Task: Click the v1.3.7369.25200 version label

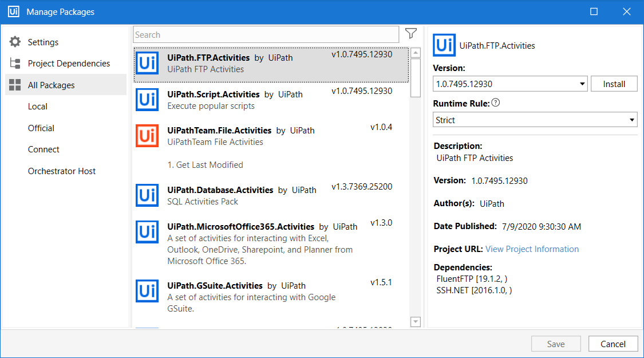Action: [x=362, y=187]
